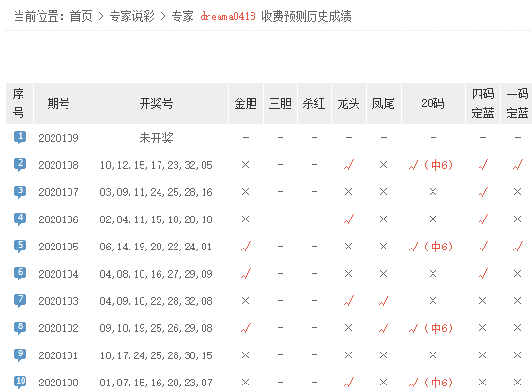Go to 专家说彩 breadcrumb link
The image size is (532, 392).
coord(131,16)
